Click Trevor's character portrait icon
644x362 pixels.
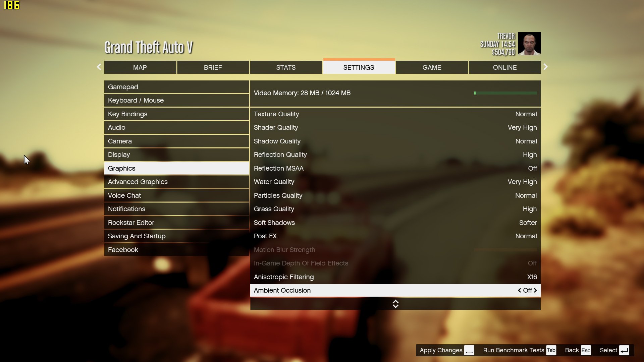(529, 44)
